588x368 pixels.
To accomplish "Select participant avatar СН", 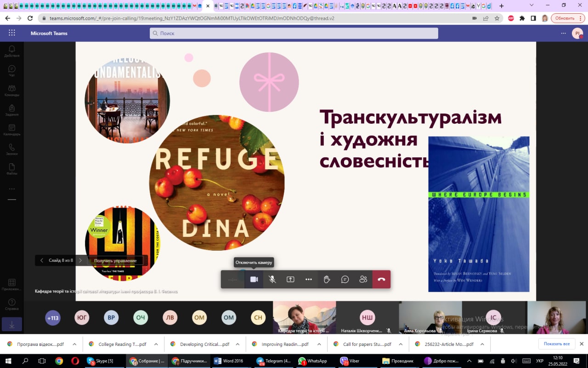I will tap(258, 318).
